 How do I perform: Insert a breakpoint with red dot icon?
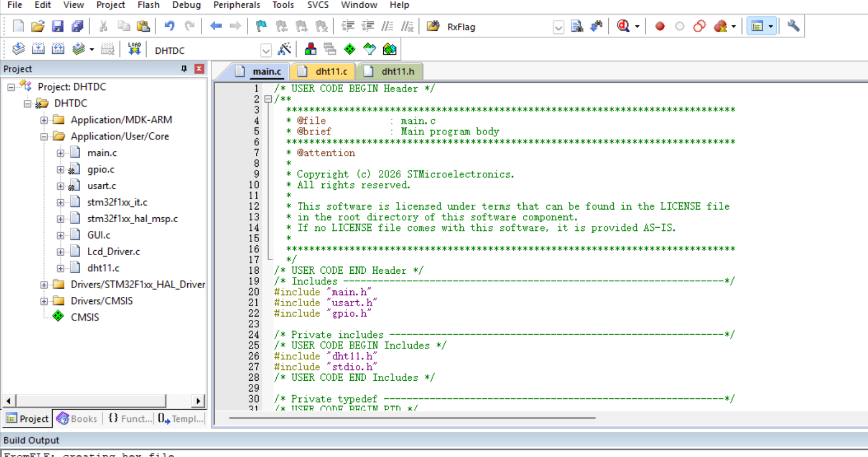pos(660,26)
